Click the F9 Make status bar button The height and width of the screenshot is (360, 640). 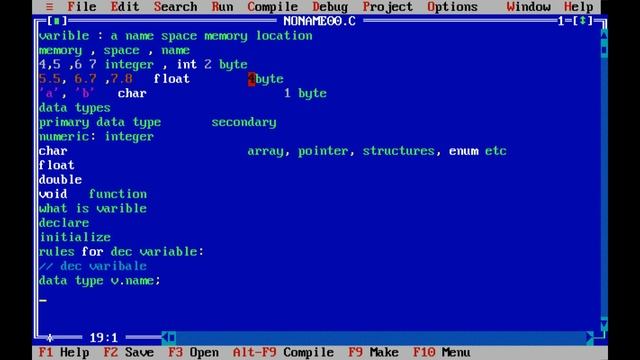pos(373,352)
